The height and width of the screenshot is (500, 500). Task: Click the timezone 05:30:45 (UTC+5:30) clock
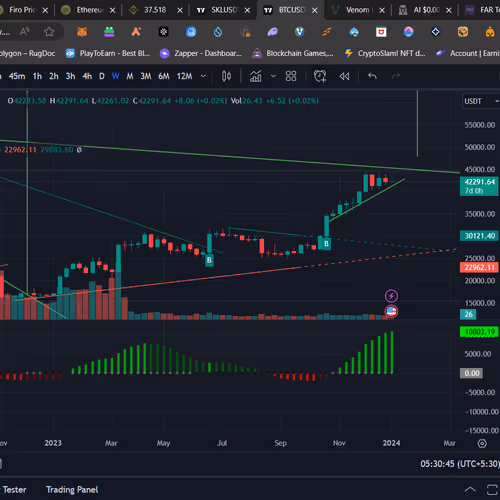(460, 464)
